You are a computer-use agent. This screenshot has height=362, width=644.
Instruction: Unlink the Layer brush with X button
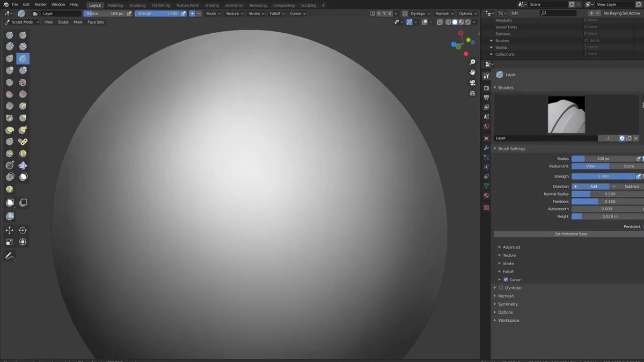[x=636, y=138]
